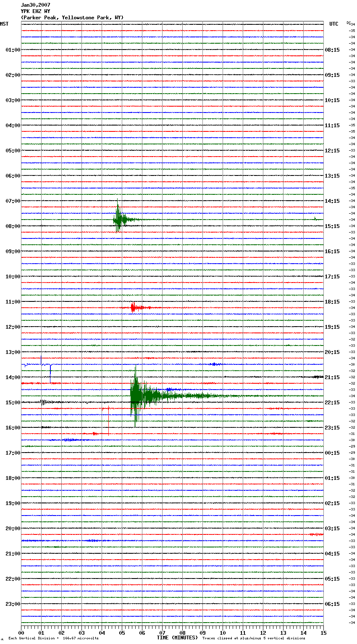Click the '18:15' UTC time label
The height and width of the screenshot is (644, 357).
[332, 302]
